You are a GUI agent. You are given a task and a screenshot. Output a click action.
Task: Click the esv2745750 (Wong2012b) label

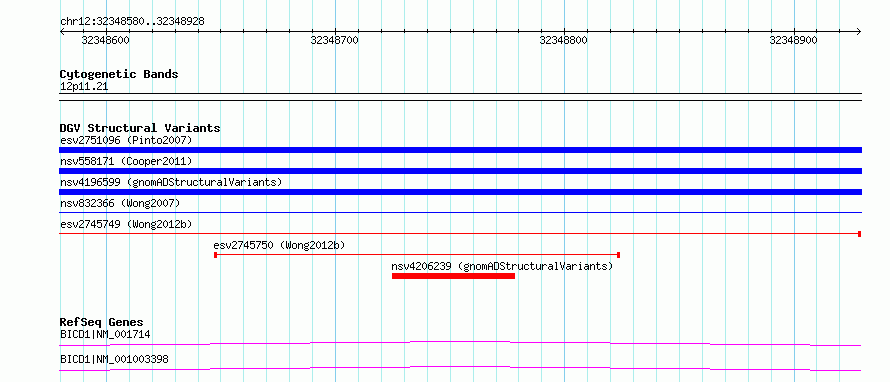tap(279, 245)
